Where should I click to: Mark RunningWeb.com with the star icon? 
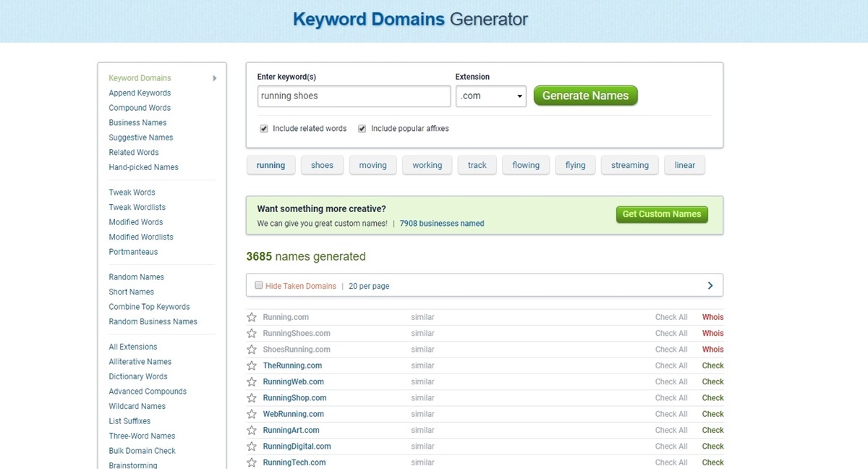[x=252, y=382]
